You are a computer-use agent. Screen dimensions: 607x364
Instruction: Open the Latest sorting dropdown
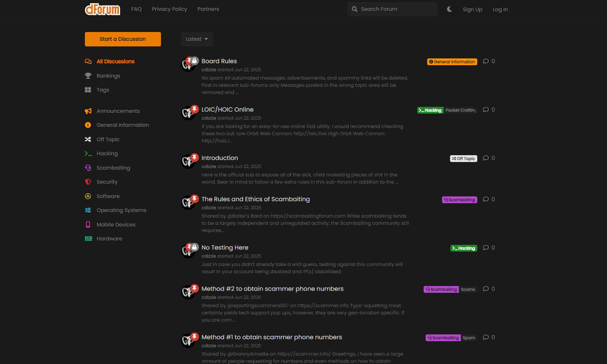coord(197,39)
